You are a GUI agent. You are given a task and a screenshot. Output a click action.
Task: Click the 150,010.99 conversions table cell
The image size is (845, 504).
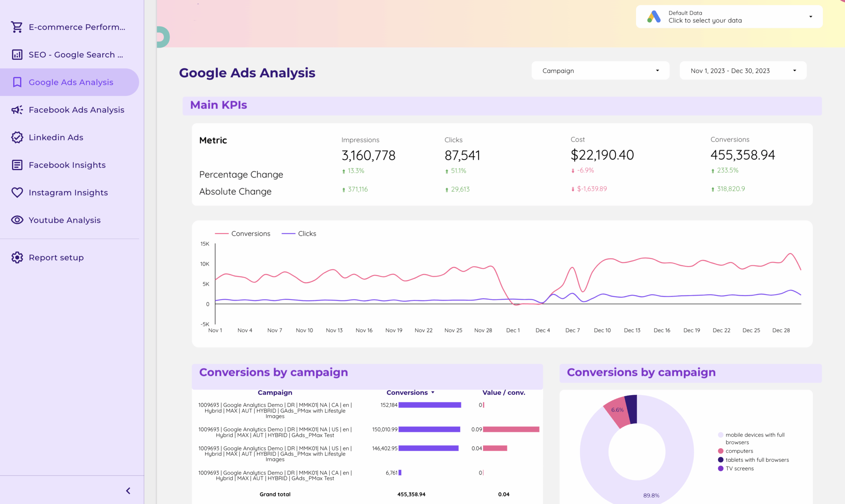pyautogui.click(x=385, y=429)
